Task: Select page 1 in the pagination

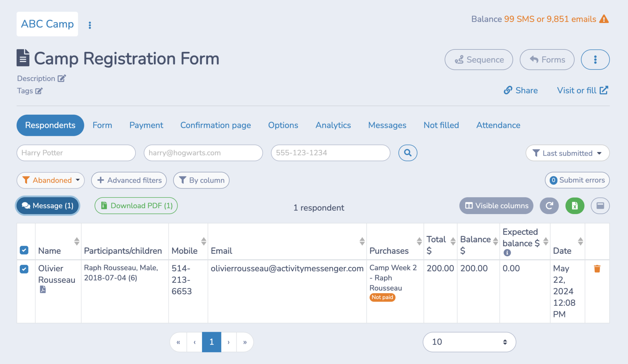Action: click(x=212, y=342)
